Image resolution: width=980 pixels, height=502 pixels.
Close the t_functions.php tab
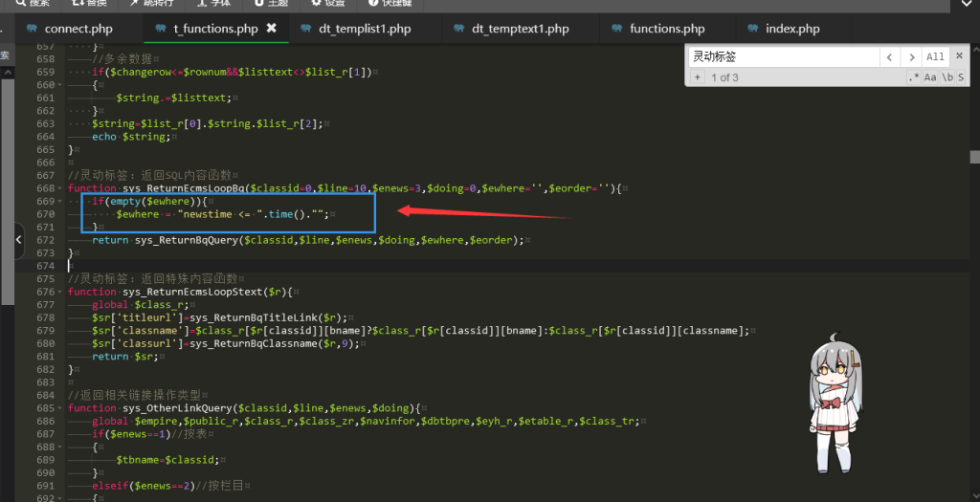271,29
